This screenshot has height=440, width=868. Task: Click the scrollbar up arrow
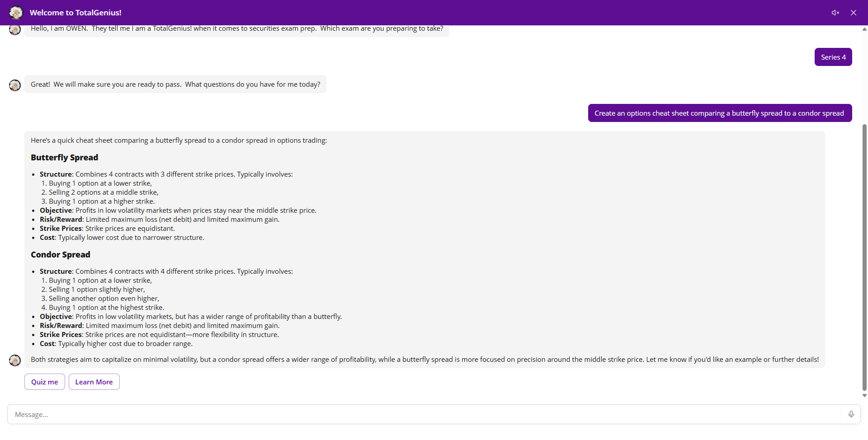864,29
